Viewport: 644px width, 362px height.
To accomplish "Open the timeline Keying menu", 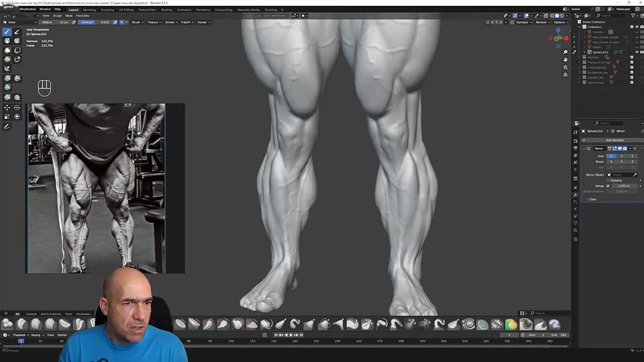I will [x=37, y=335].
